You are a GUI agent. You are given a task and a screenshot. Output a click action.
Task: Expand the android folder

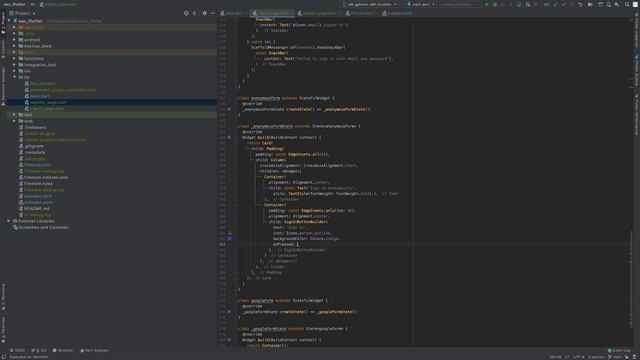click(14, 40)
